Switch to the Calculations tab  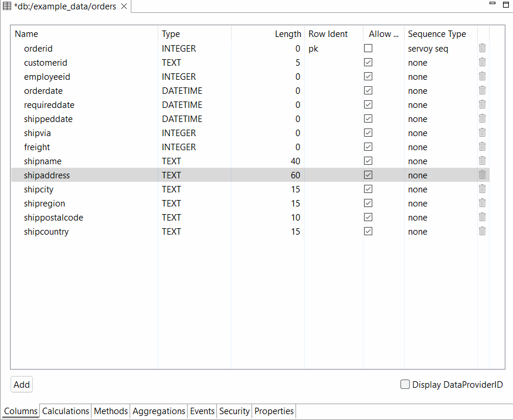(66, 411)
